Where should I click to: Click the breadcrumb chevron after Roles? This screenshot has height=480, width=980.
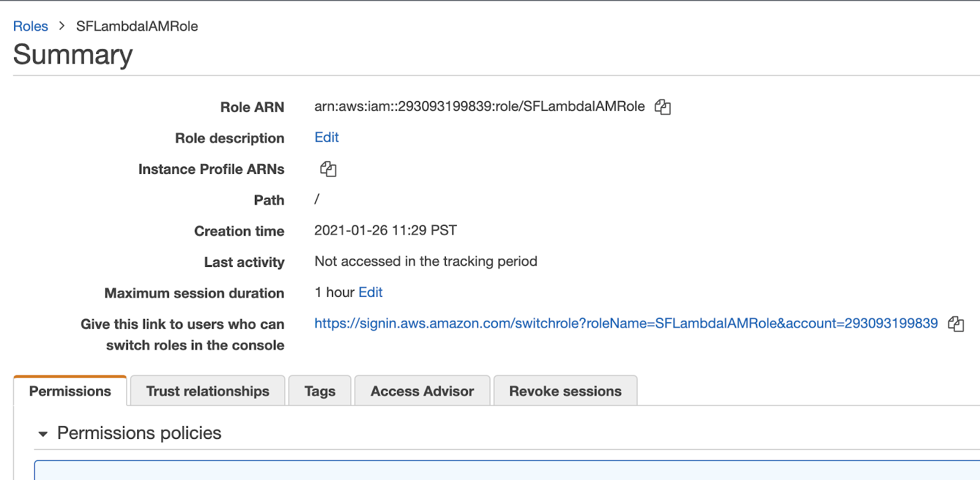tap(62, 26)
